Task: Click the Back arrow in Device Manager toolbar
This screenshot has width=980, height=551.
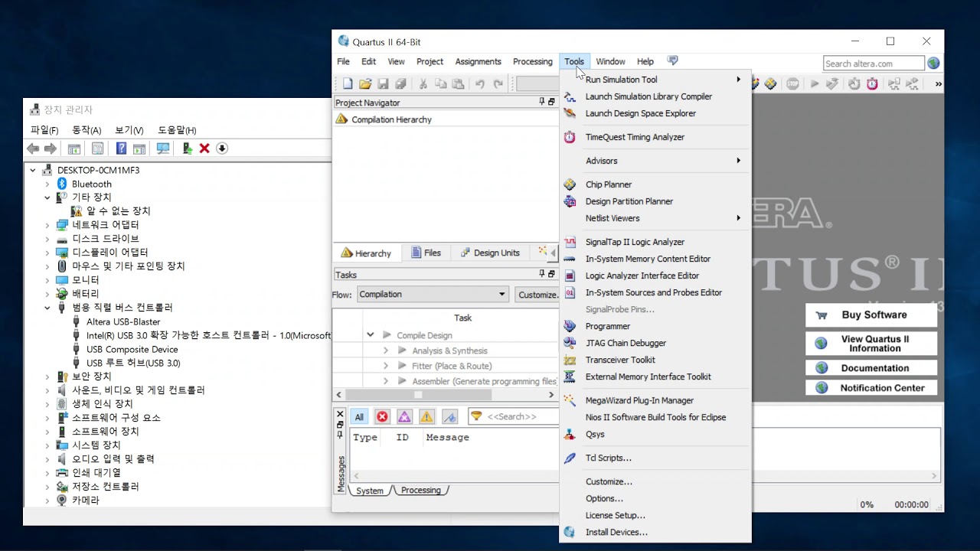Action: click(x=33, y=148)
